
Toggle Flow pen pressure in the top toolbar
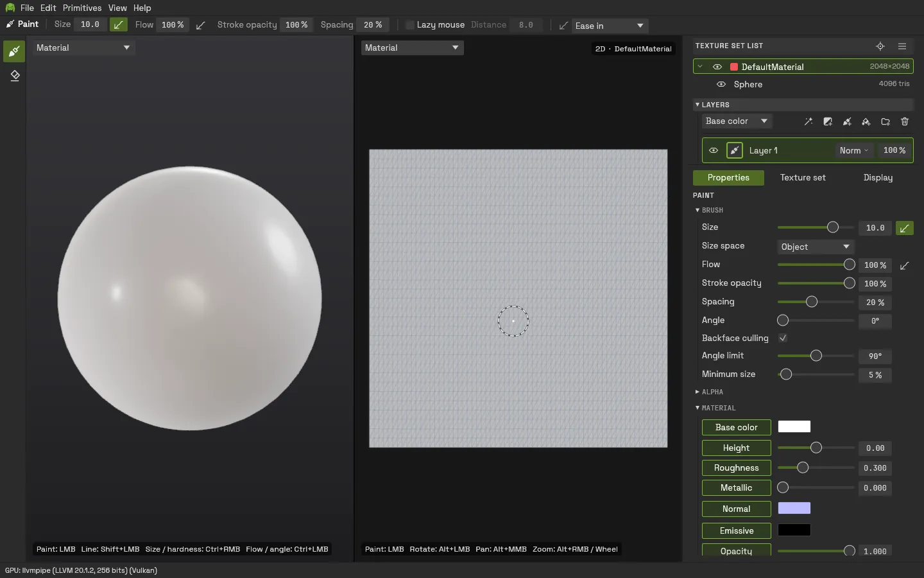click(201, 25)
